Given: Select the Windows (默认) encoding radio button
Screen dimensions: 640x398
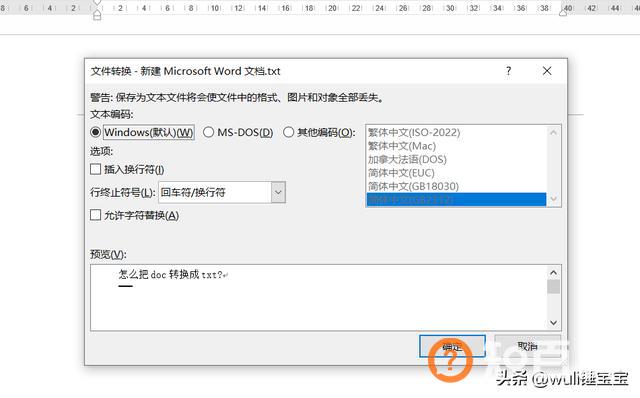Looking at the screenshot, I should 96,132.
